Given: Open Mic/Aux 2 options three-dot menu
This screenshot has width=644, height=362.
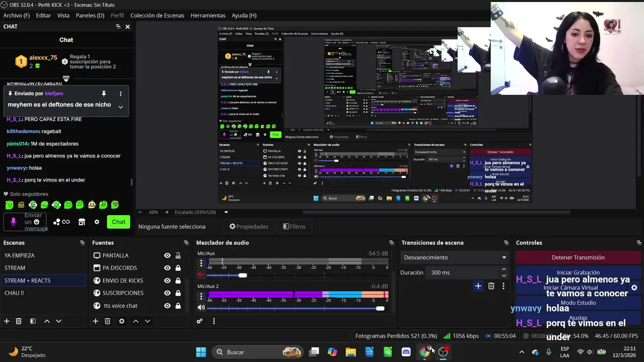Looking at the screenshot, I should pos(201,296).
